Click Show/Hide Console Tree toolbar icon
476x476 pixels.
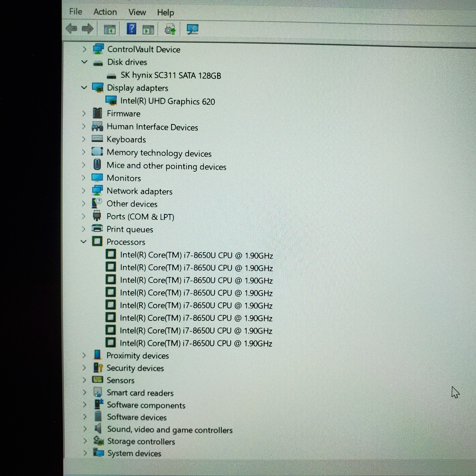click(x=109, y=29)
